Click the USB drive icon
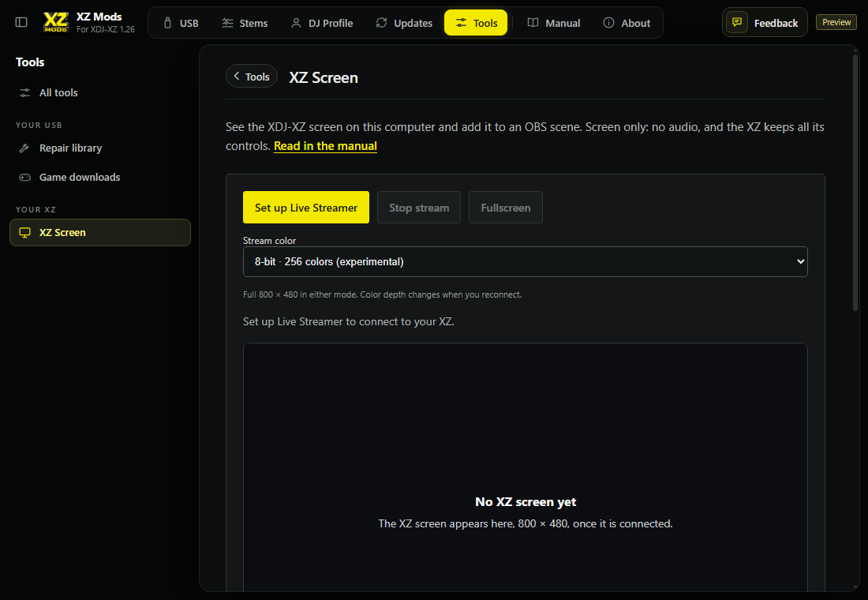This screenshot has height=600, width=868. pyautogui.click(x=168, y=23)
